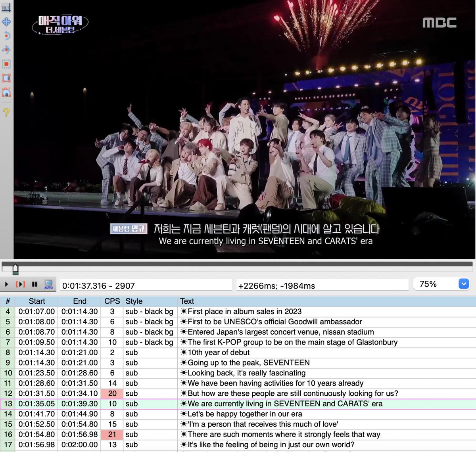Play the current subtitle line
The height and width of the screenshot is (452, 476).
pyautogui.click(x=20, y=284)
